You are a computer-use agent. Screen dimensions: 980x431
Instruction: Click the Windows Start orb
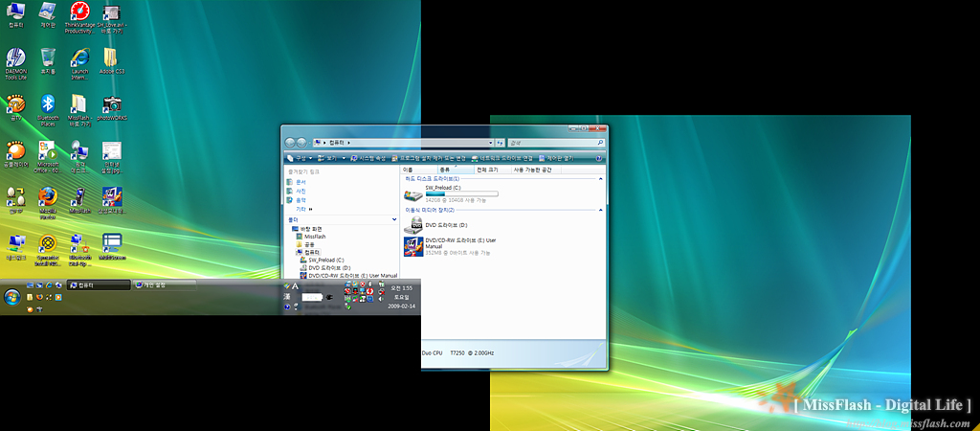point(12,297)
